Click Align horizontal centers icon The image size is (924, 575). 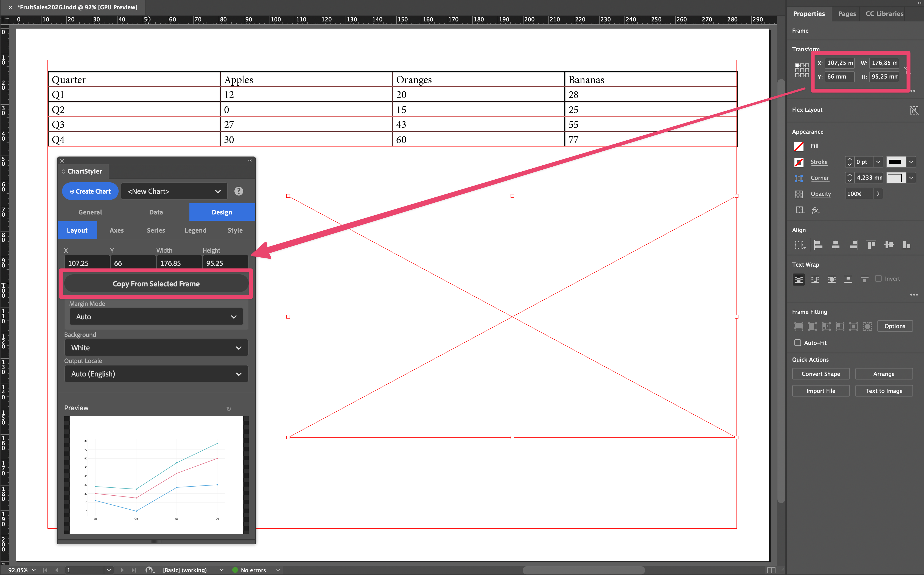tap(835, 245)
